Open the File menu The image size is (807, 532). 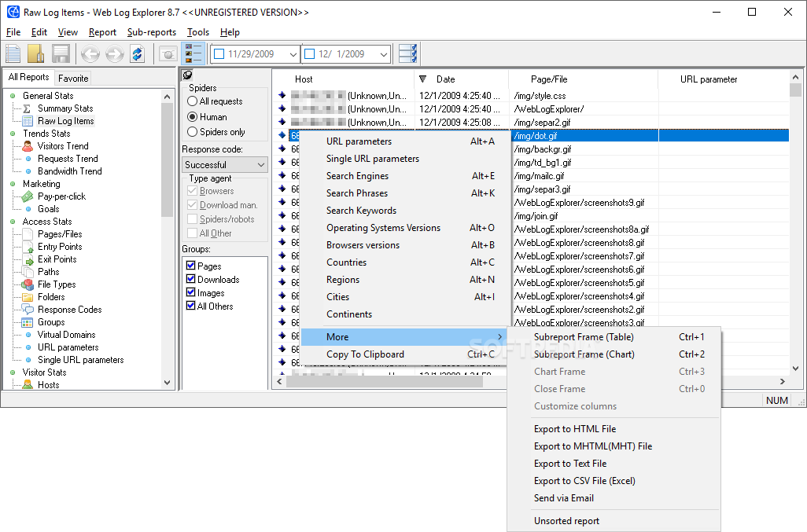coord(13,32)
